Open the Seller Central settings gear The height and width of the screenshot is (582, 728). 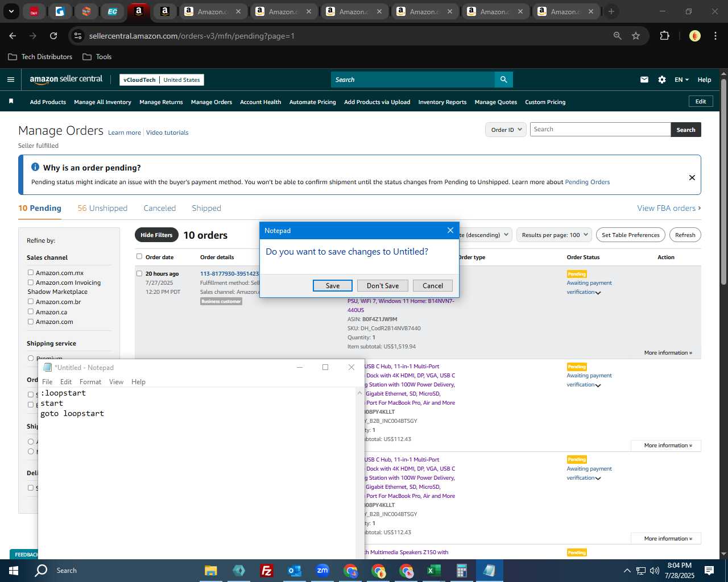662,80
